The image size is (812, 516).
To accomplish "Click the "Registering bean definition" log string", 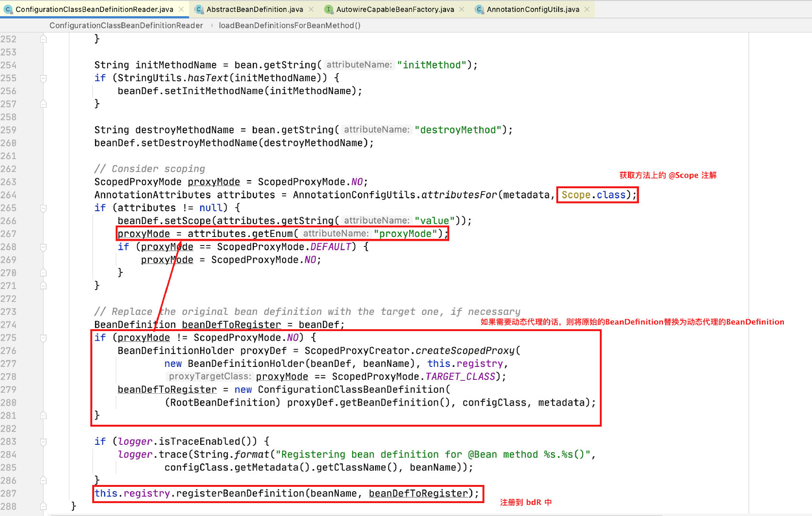I will coord(434,455).
